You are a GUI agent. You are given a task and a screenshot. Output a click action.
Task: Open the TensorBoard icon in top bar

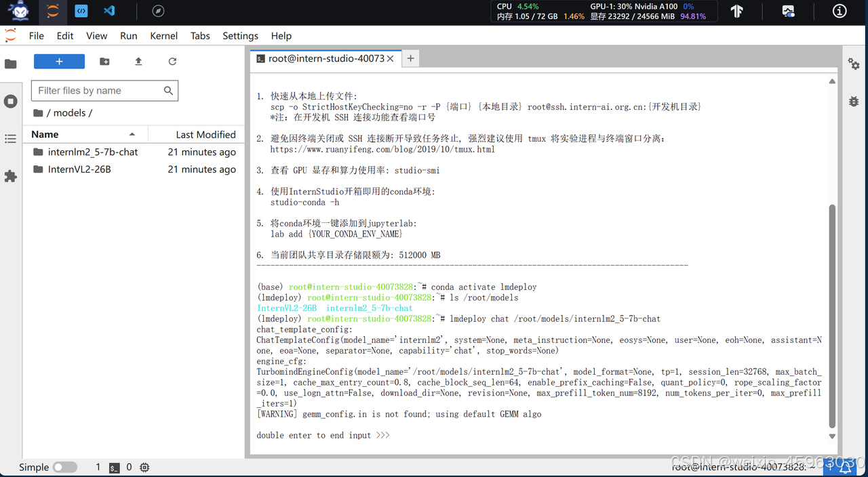(737, 12)
